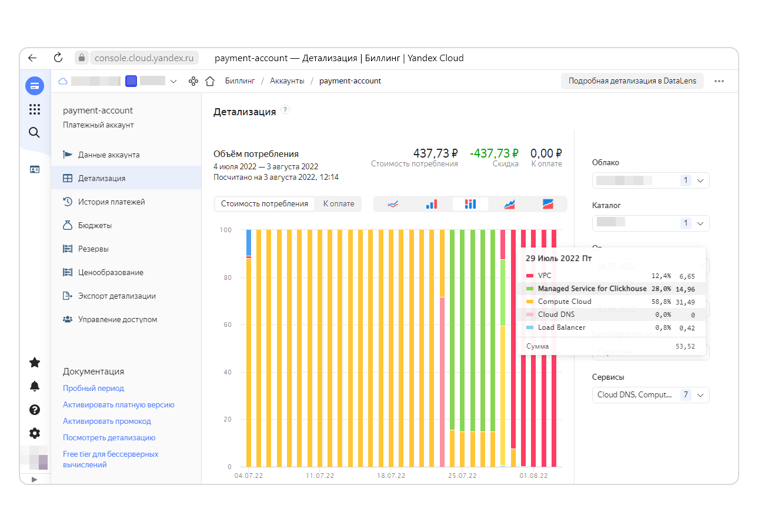Screen dimensions: 758x532
Task: Open Данные аккаунта in the sidebar
Action: tap(126, 155)
